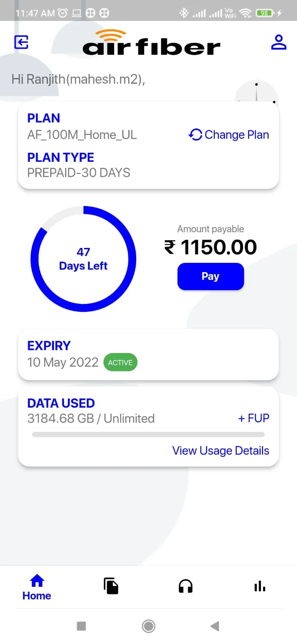
Task: Tap the green ACTIVE status badge
Action: click(x=120, y=362)
